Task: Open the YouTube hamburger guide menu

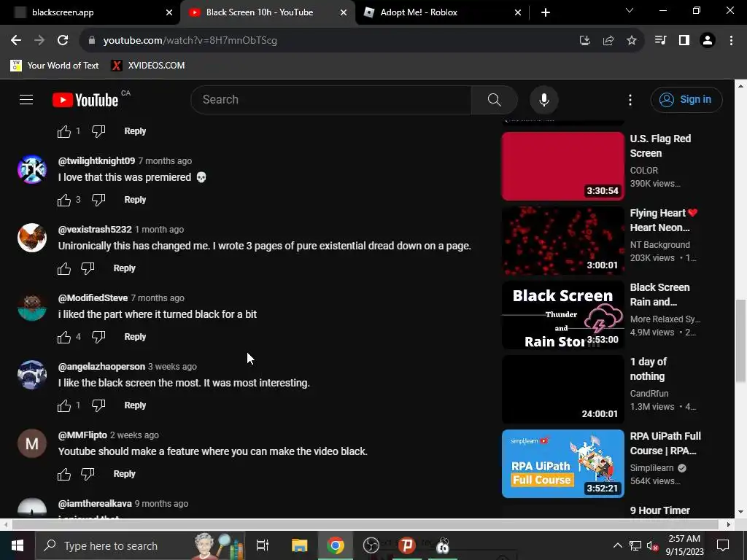Action: click(x=26, y=99)
